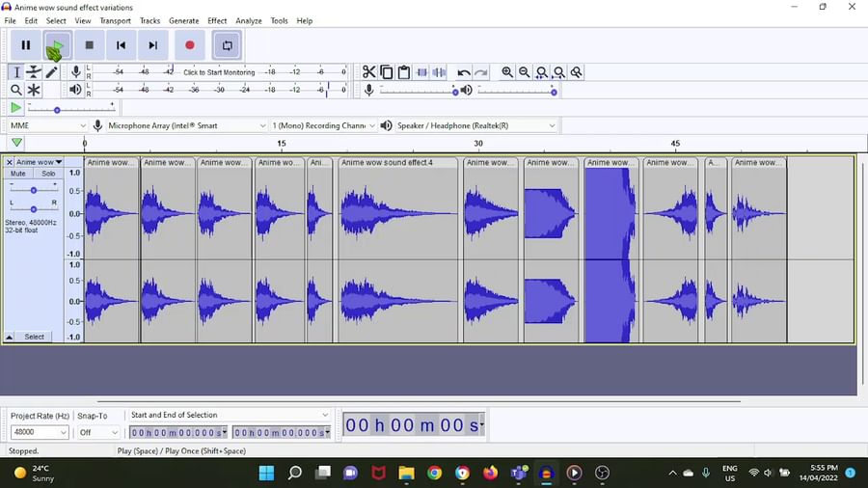Open the Generate menu
Image resolution: width=868 pixels, height=488 pixels.
tap(184, 20)
